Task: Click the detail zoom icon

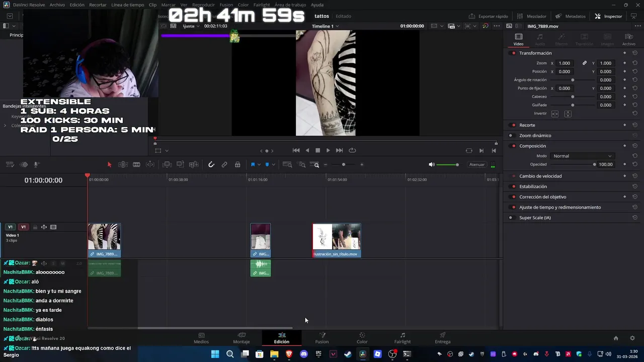Action: [x=302, y=164]
